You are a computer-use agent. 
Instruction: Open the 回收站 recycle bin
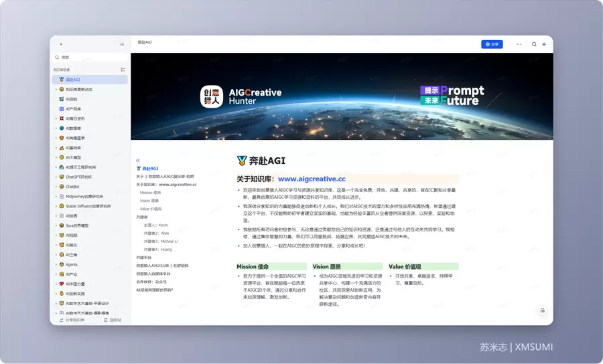click(113, 320)
